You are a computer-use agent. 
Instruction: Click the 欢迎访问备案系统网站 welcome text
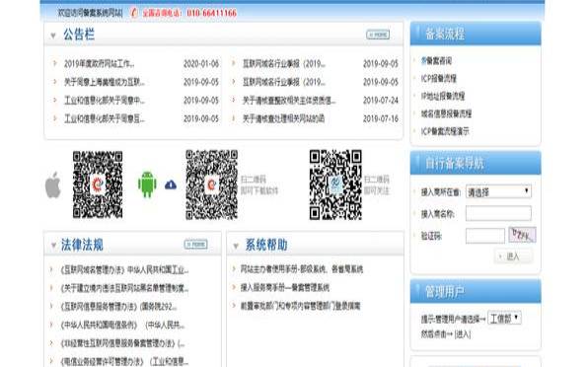[x=90, y=13]
